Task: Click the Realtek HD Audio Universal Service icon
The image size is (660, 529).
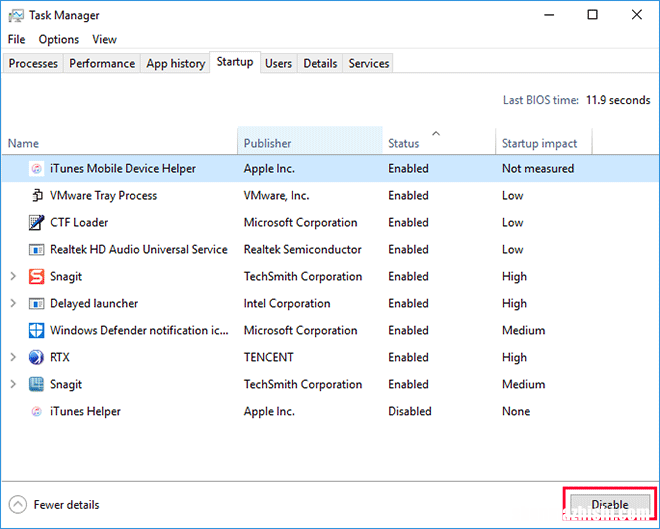Action: [x=37, y=250]
